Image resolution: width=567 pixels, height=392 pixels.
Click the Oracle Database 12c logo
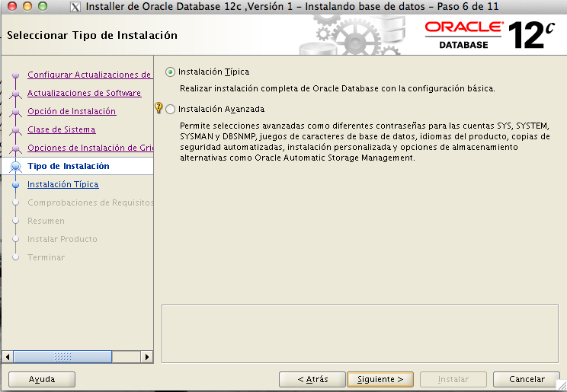(x=486, y=35)
